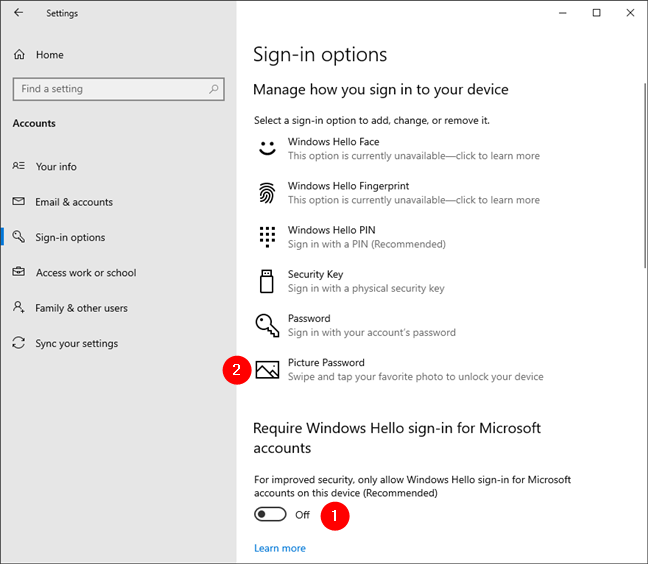Click 'Select a sign-in option to add' text
648x564 pixels.
point(372,121)
